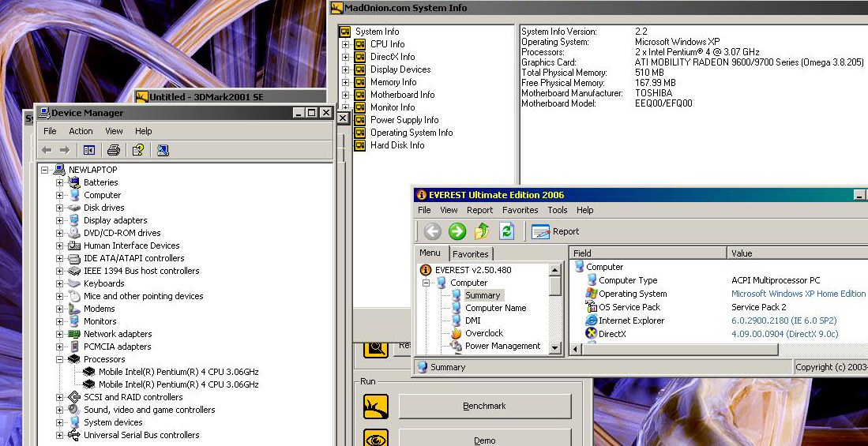Click the print icon in Device Manager
The image size is (868, 446).
coord(114,150)
